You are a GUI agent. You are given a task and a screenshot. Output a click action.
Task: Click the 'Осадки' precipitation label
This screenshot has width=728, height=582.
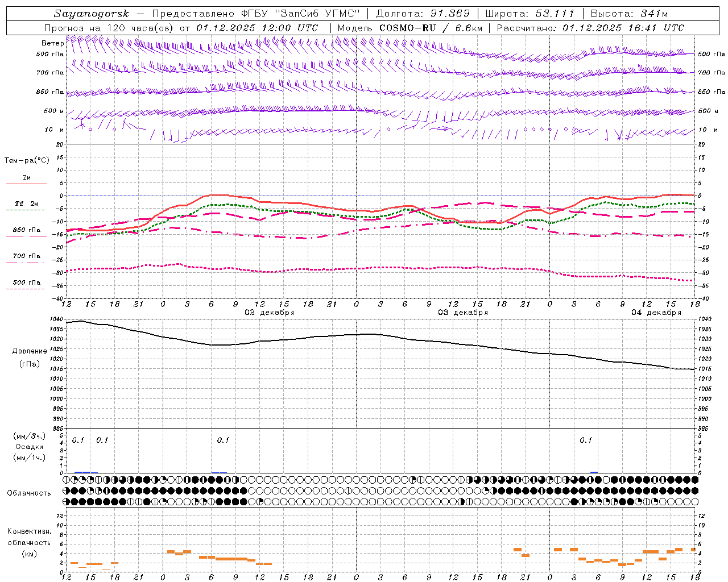point(30,447)
